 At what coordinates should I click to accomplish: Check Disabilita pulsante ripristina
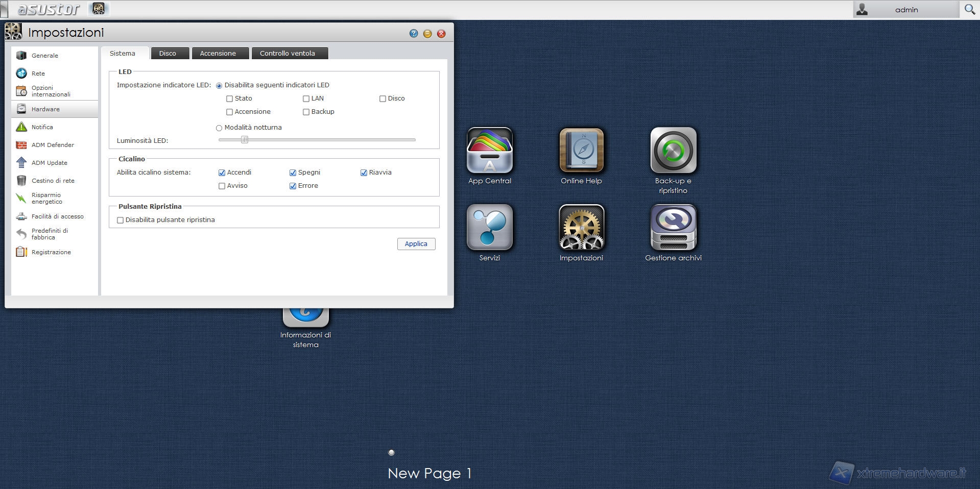(121, 221)
